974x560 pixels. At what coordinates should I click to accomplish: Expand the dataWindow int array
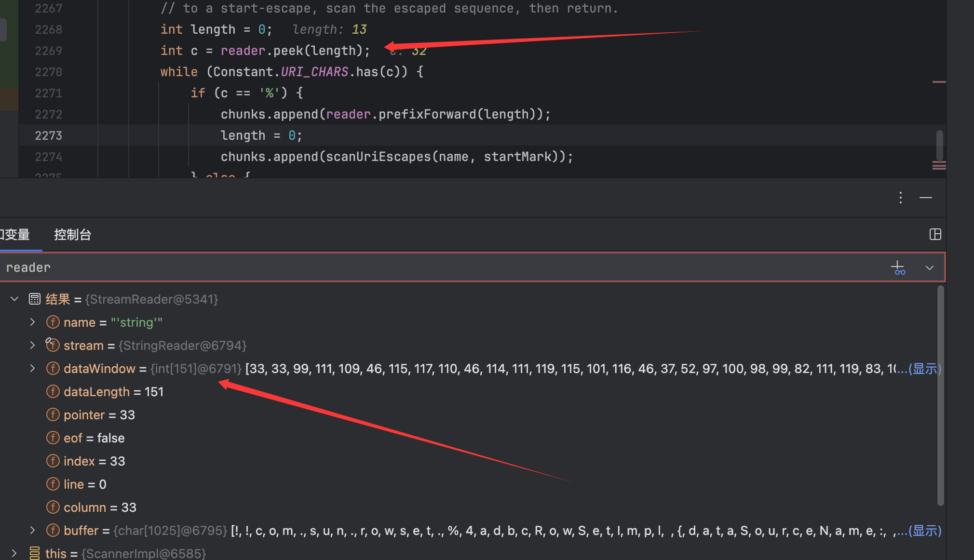pos(32,369)
